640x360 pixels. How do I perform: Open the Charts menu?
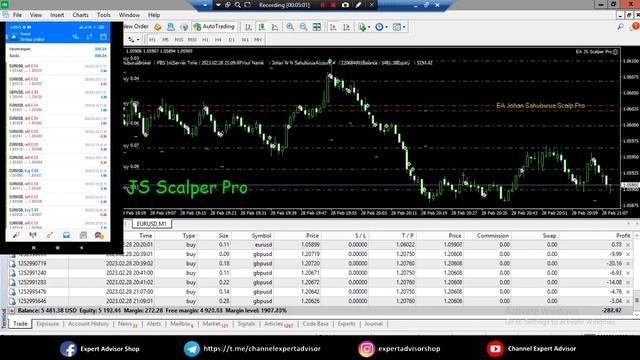click(x=80, y=15)
